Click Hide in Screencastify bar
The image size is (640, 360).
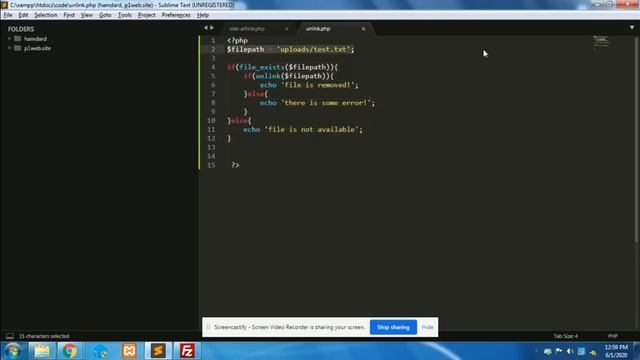(427, 327)
